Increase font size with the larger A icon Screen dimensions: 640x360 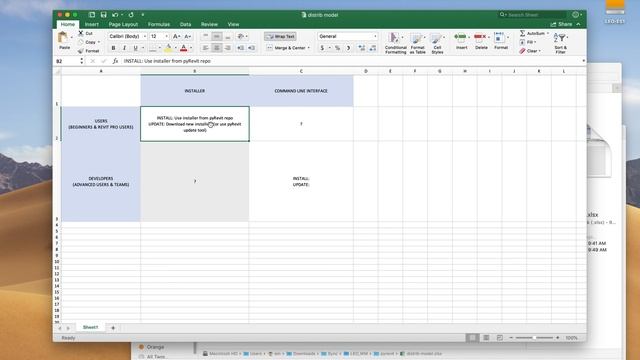coord(176,36)
